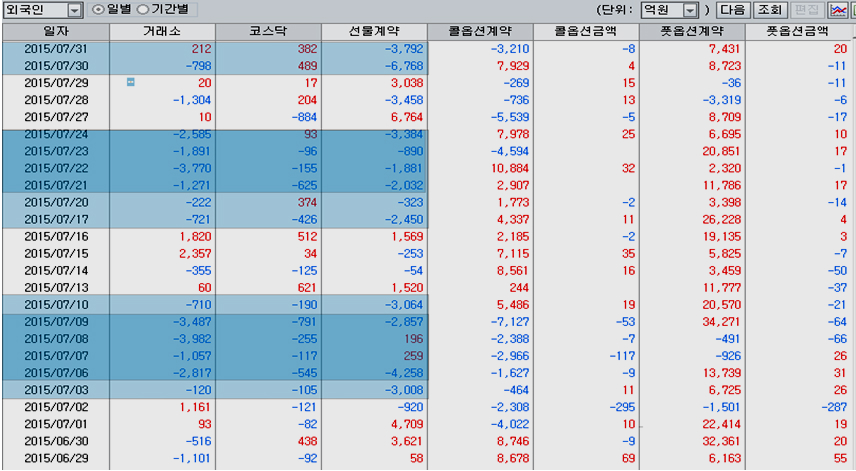Sort by the 일자 column header
This screenshot has width=856, height=471.
55,31
